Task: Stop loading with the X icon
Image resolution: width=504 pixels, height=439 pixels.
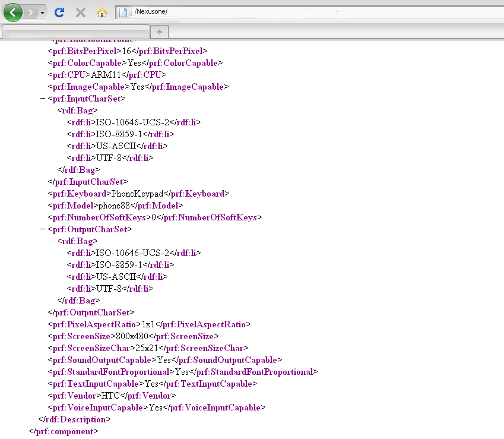Action: (80, 12)
